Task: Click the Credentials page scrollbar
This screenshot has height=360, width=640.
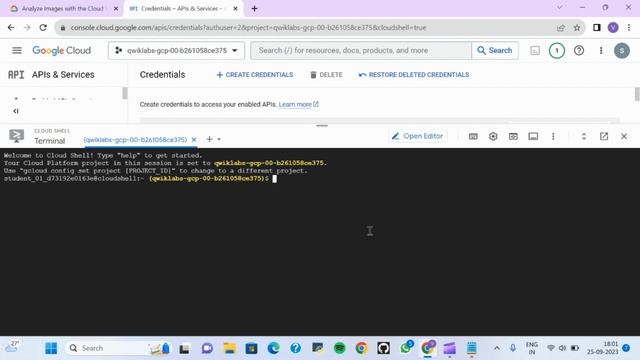Action: [x=637, y=94]
